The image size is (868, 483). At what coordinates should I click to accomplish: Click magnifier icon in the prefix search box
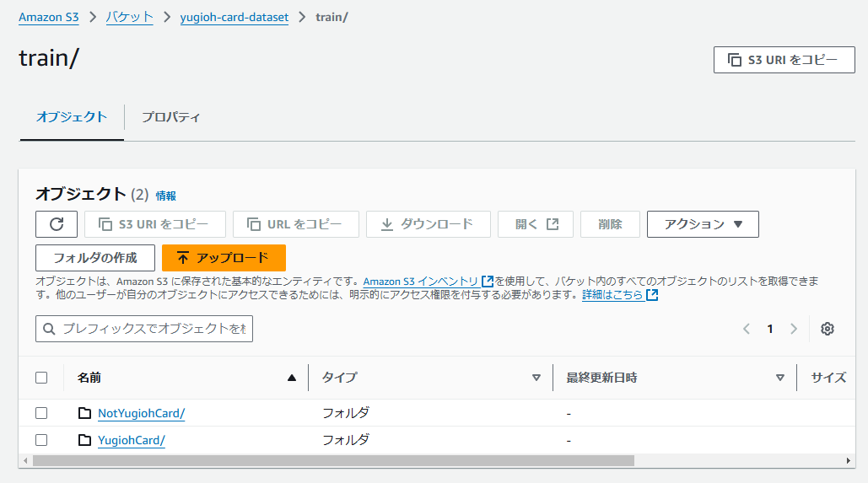49,329
